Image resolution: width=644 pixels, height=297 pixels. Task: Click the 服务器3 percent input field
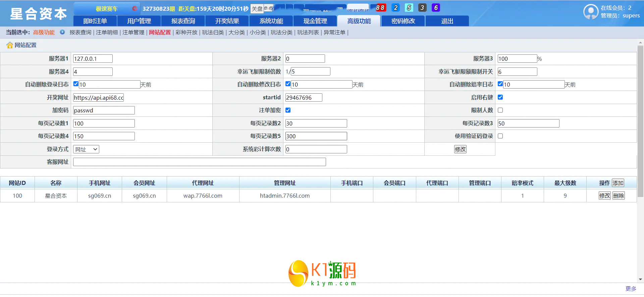click(x=518, y=59)
